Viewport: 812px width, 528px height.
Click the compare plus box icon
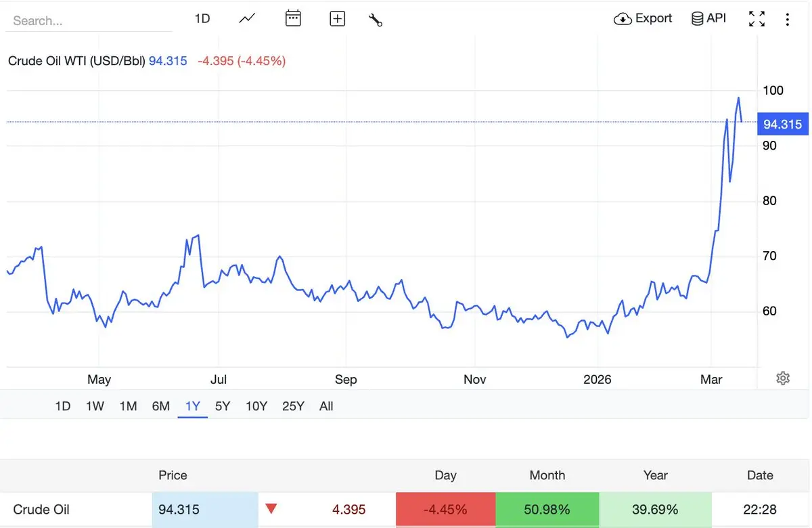337,19
